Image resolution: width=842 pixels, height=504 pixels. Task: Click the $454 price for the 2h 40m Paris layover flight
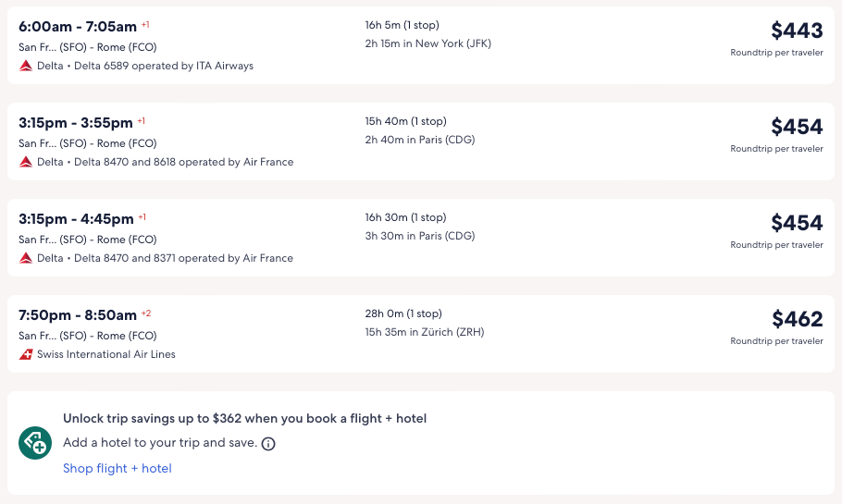[797, 127]
